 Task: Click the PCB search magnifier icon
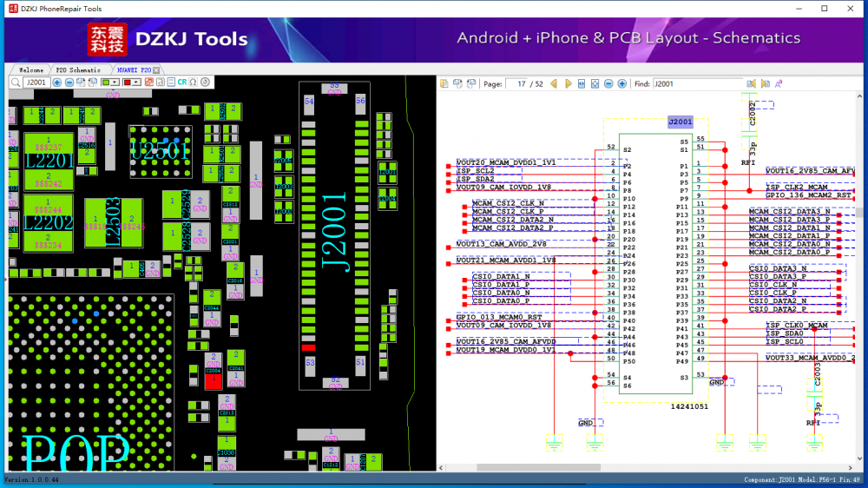[x=16, y=82]
